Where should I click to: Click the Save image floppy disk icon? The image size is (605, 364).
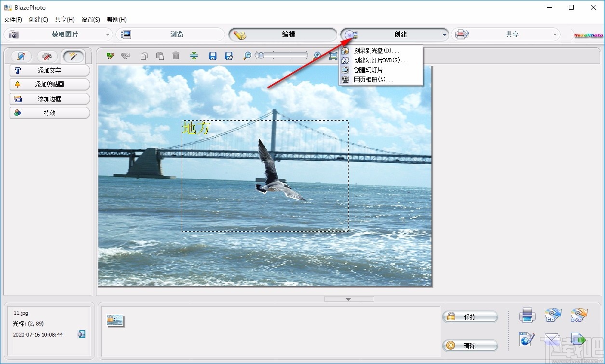[x=213, y=56]
